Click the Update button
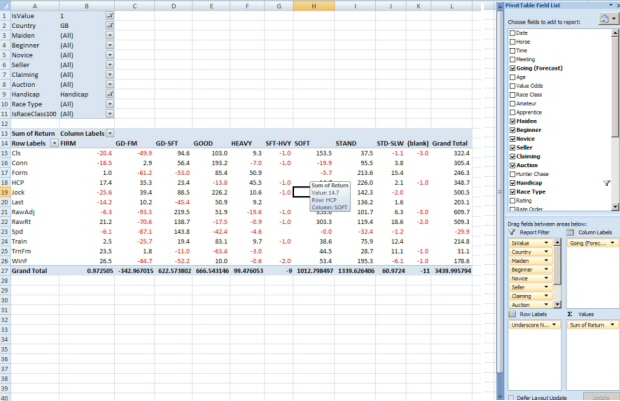Image resolution: width=620 pixels, height=401 pixels. pos(600,397)
